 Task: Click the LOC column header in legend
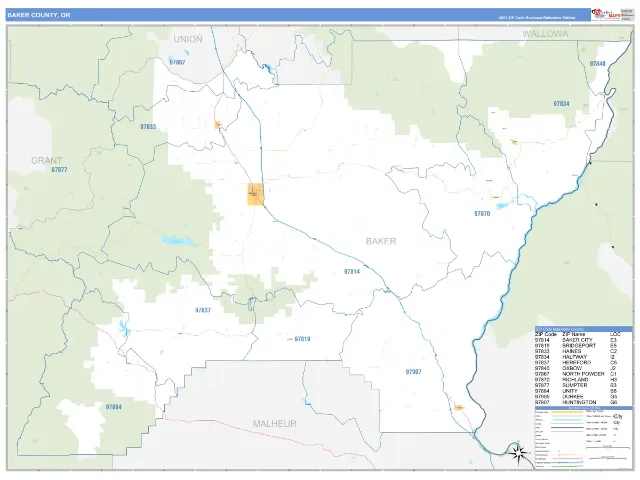pos(615,334)
